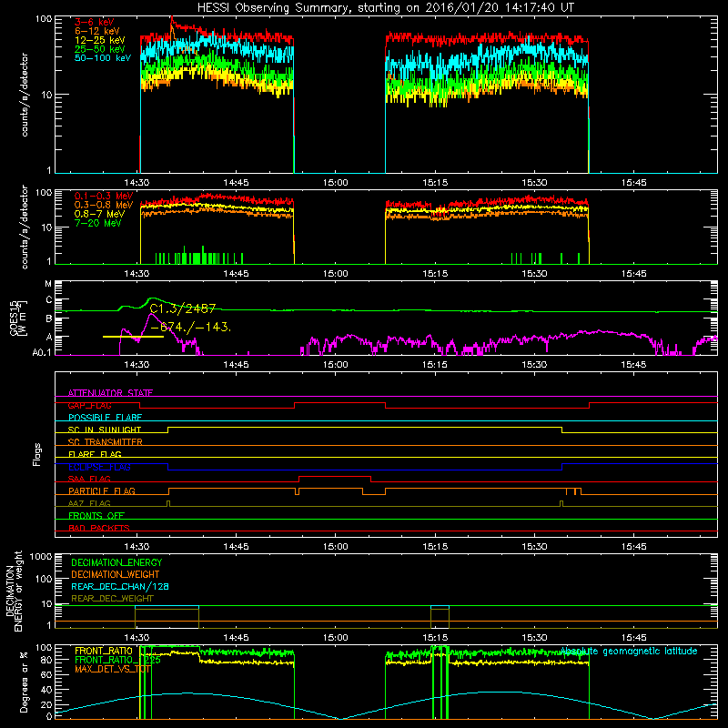The width and height of the screenshot is (728, 728).
Task: Click the 1000 tick on the decimation axis
Action: [x=41, y=556]
